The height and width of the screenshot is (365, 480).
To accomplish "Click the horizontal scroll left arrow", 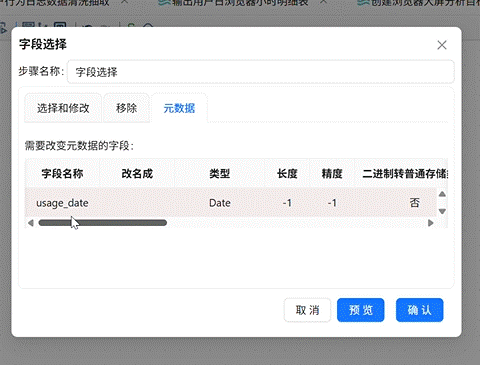I will pos(31,223).
